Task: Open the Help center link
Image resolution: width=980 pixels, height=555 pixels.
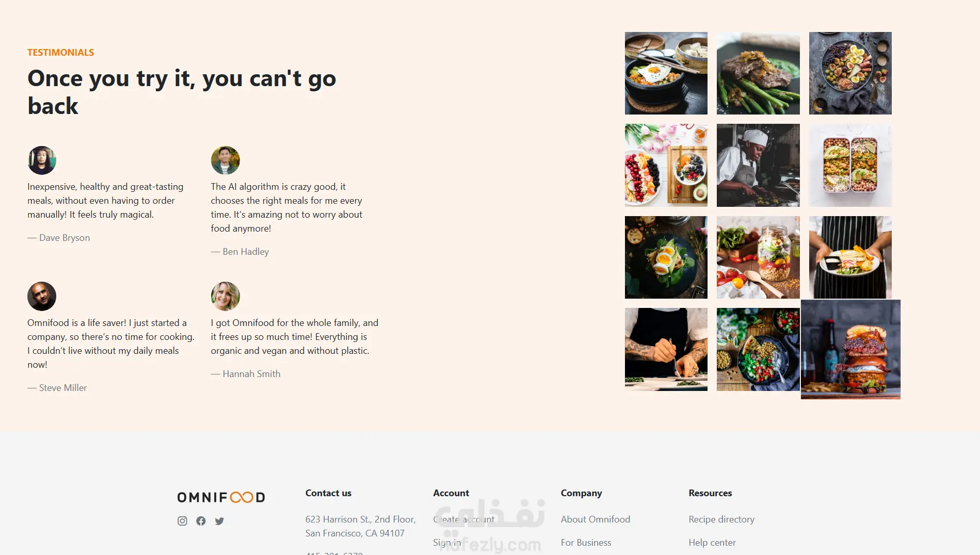Action: (712, 543)
